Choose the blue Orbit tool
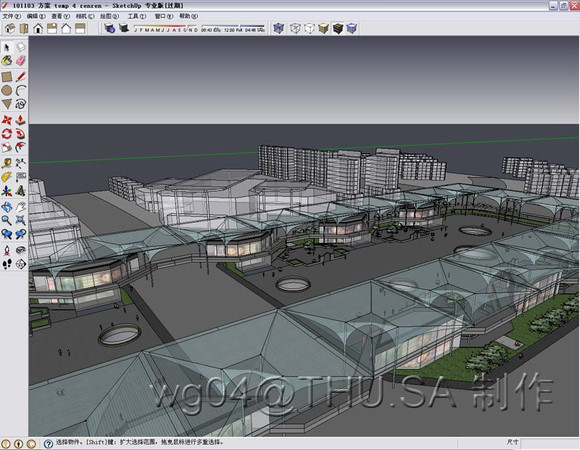 click(x=6, y=207)
